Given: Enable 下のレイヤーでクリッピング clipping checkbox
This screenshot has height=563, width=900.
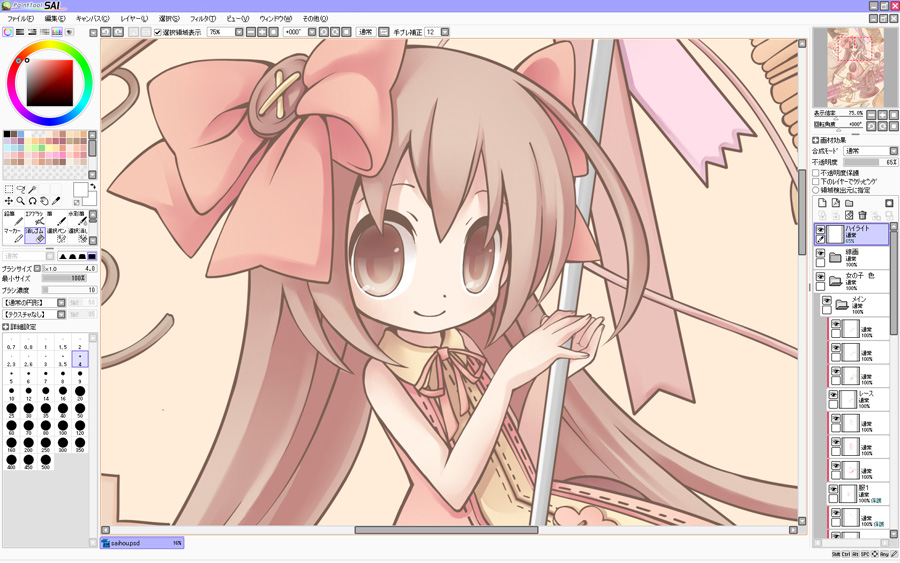Looking at the screenshot, I should [x=816, y=181].
